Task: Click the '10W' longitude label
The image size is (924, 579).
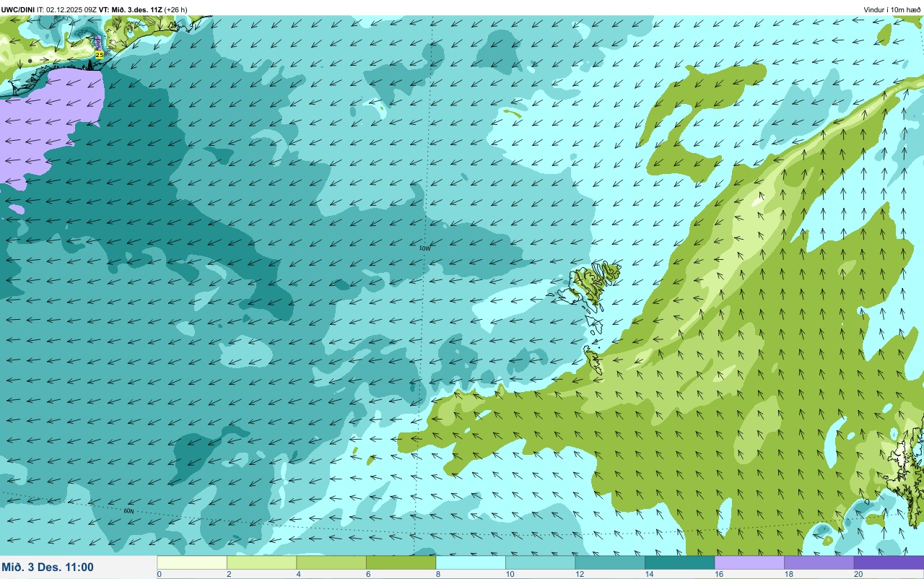Action: pos(425,248)
